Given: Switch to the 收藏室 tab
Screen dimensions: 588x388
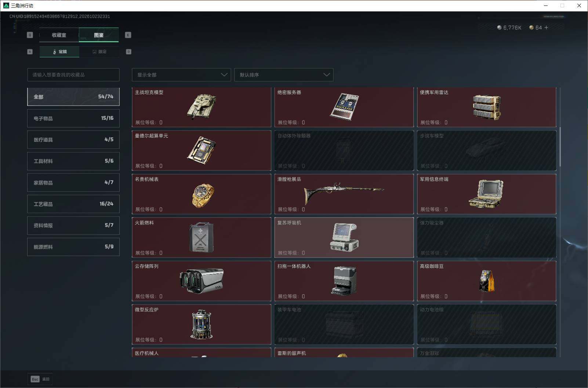Looking at the screenshot, I should (x=59, y=35).
